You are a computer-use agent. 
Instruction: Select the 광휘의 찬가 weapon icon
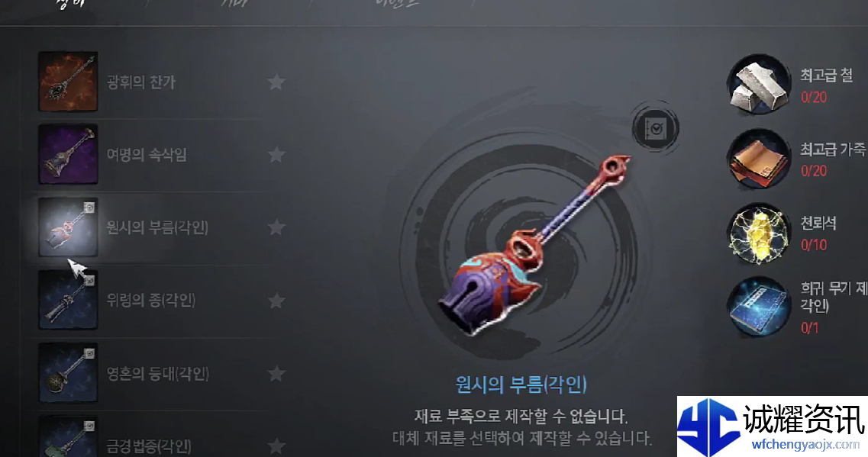coord(67,82)
